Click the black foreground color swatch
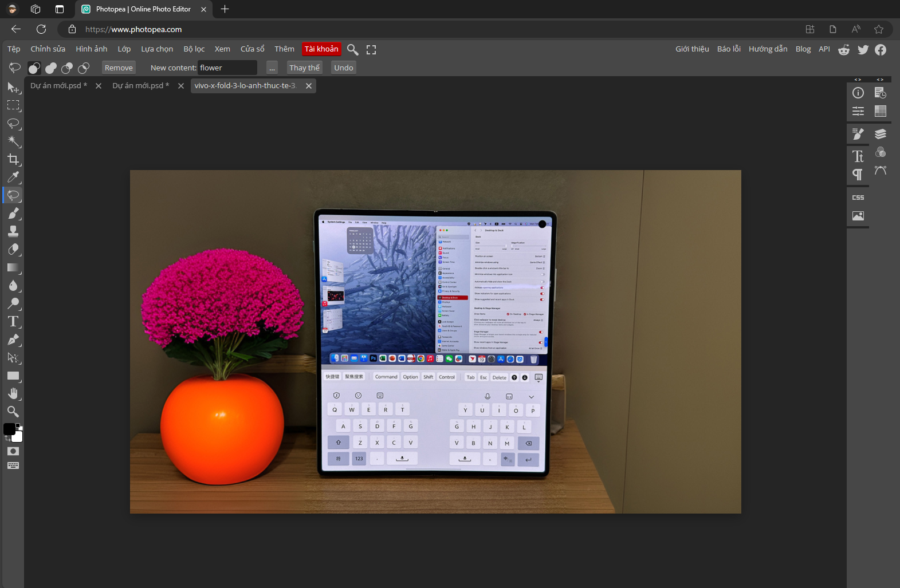 click(x=9, y=429)
